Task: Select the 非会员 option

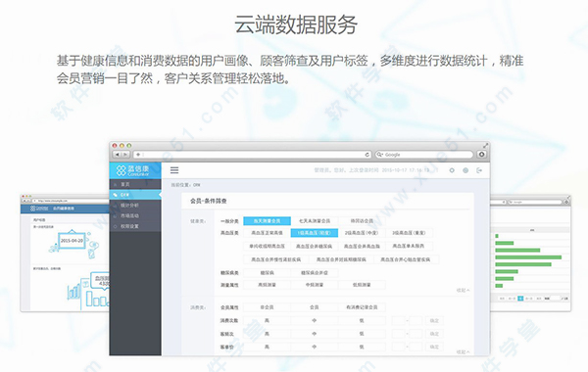Action: pos(267,307)
